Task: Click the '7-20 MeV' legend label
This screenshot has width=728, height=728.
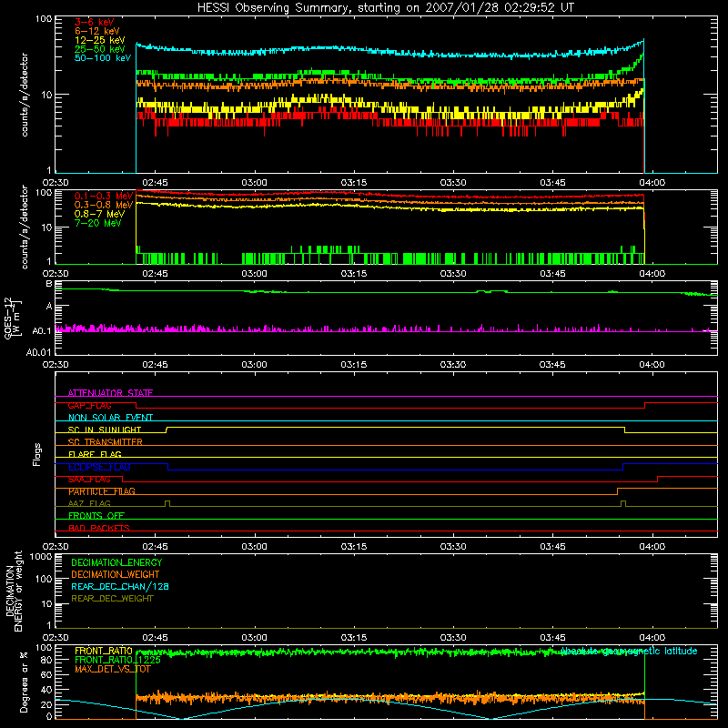Action: pos(97,223)
